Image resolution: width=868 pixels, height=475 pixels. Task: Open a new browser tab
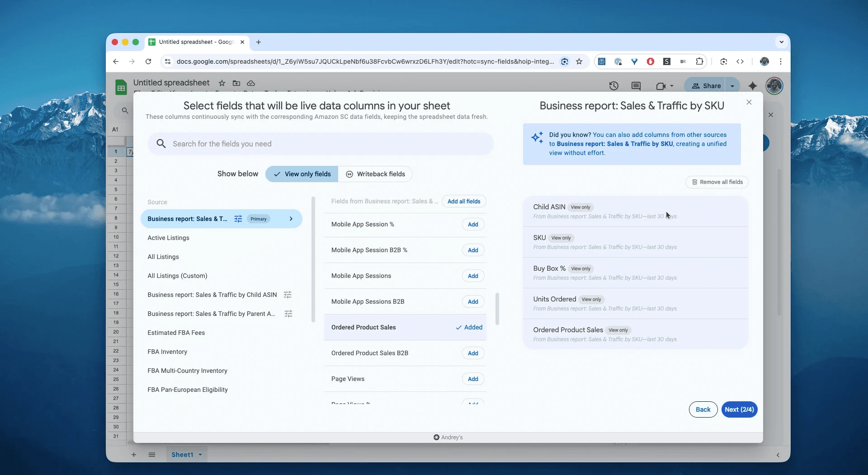tap(259, 42)
